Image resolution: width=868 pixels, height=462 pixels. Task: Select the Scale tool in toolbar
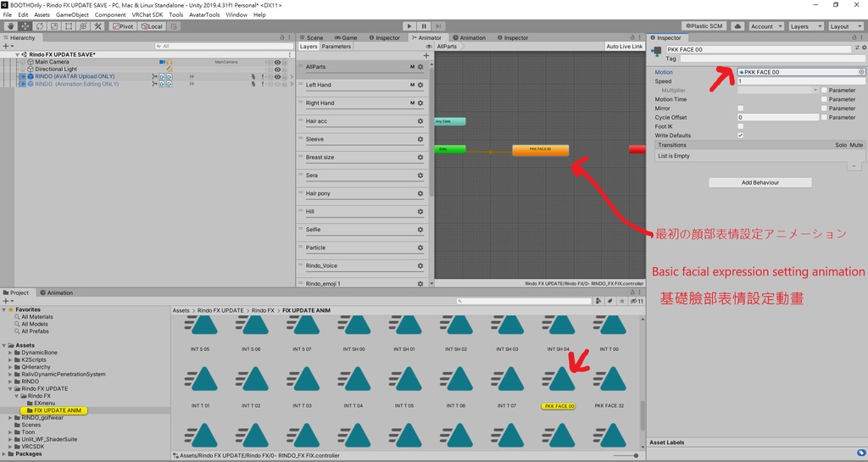coord(54,26)
